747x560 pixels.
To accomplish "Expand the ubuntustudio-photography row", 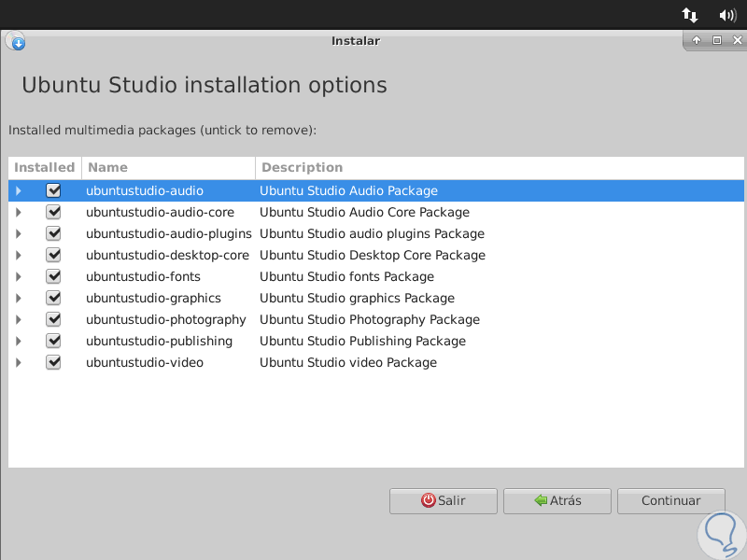I will tap(18, 319).
